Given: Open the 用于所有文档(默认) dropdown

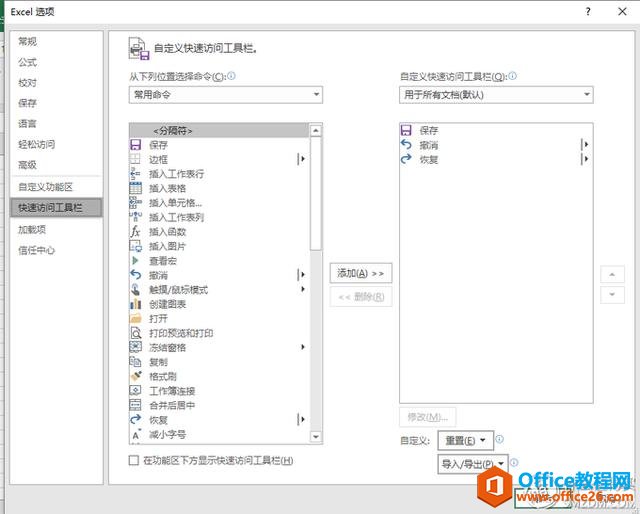Looking at the screenshot, I should (496, 95).
